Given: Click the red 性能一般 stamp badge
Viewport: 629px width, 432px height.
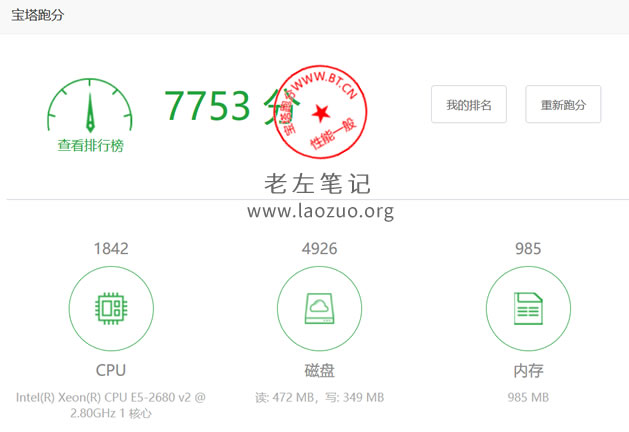Looking at the screenshot, I should 321,112.
